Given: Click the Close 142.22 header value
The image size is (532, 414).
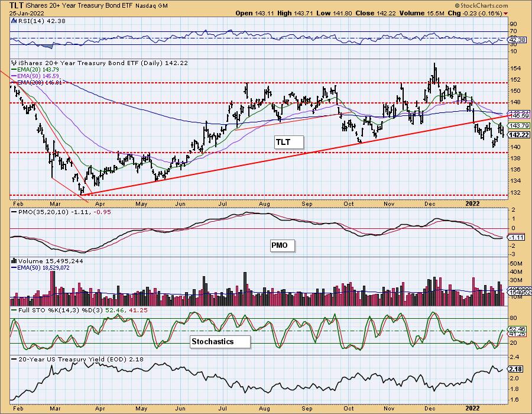Looking at the screenshot, I should tap(374, 13).
